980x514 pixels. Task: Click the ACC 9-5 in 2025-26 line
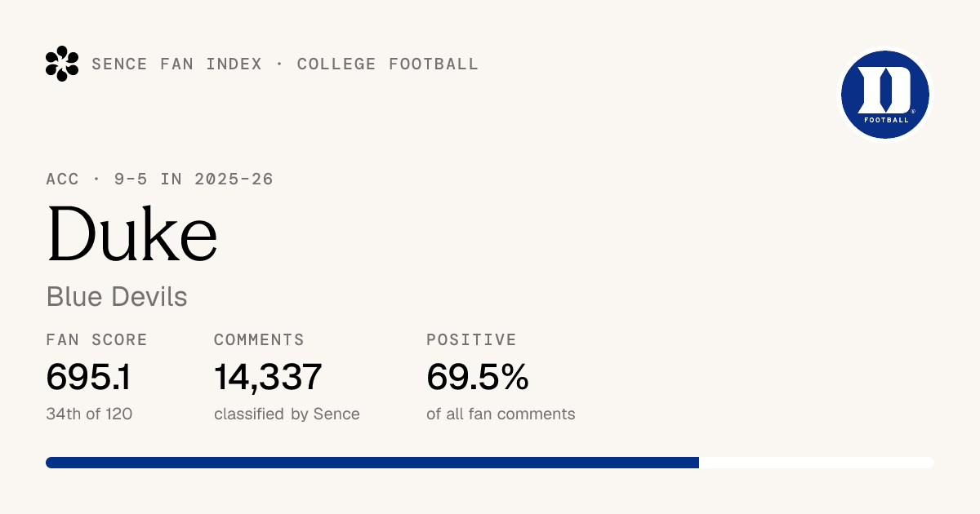click(160, 179)
